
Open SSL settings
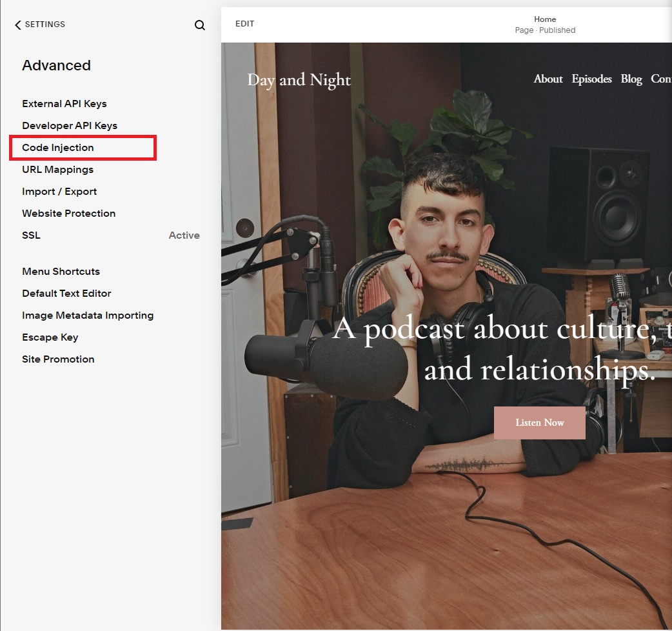tap(31, 235)
